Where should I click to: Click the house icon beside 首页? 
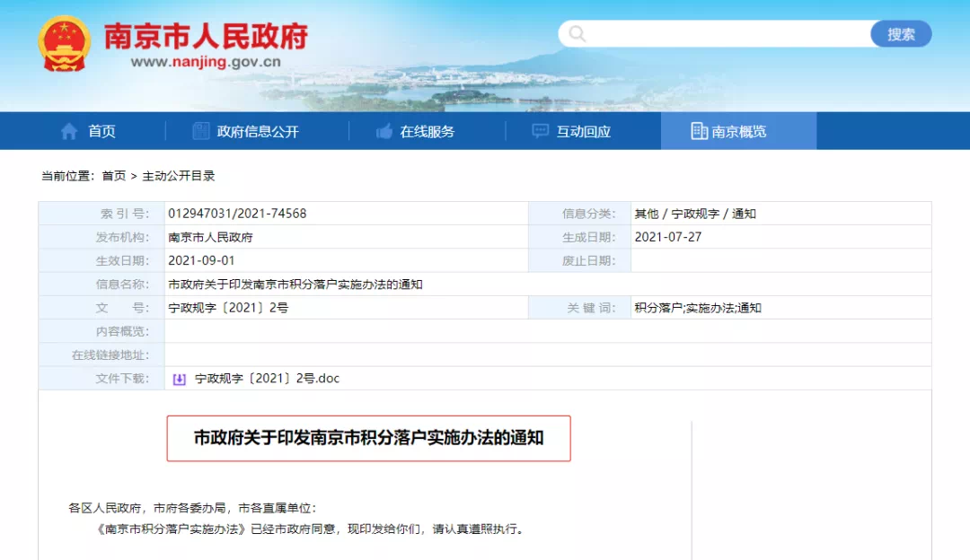coord(69,132)
